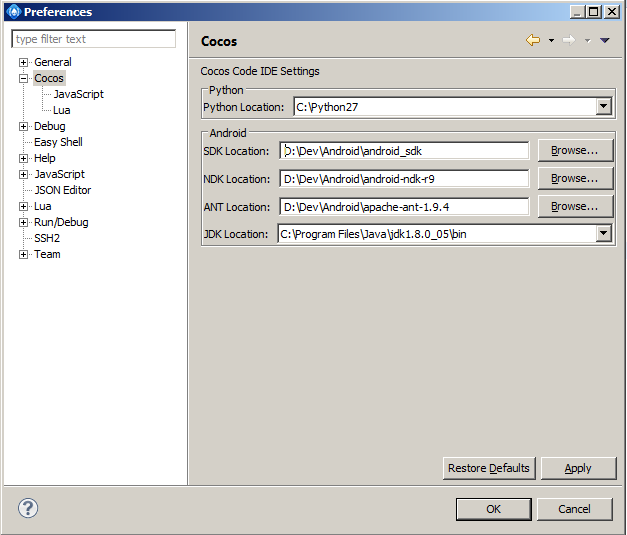
Task: Click the Apply button
Action: [578, 468]
